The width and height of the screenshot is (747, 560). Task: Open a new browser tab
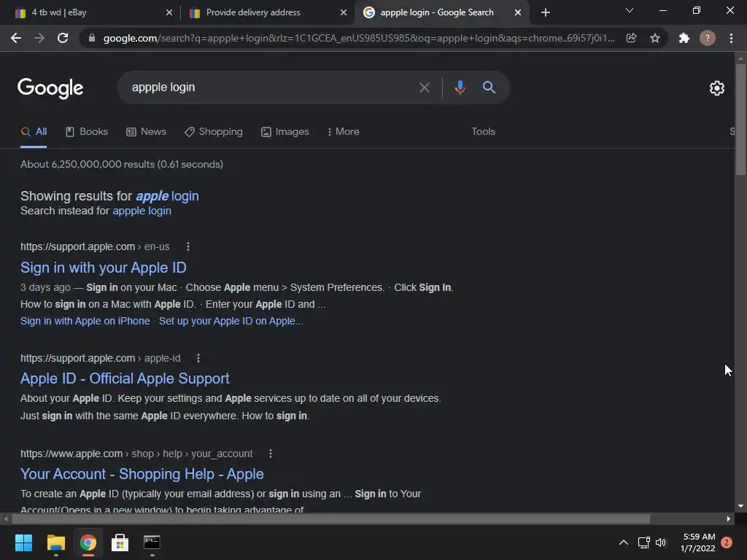click(546, 12)
